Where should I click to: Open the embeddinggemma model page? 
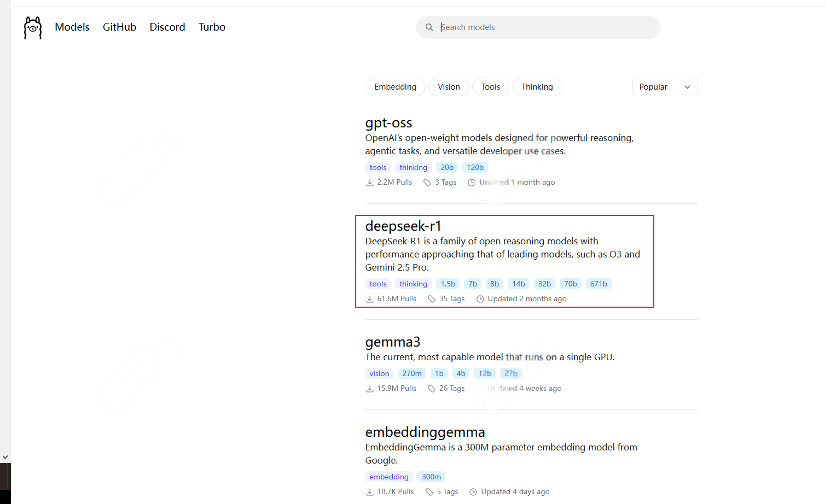click(x=425, y=432)
